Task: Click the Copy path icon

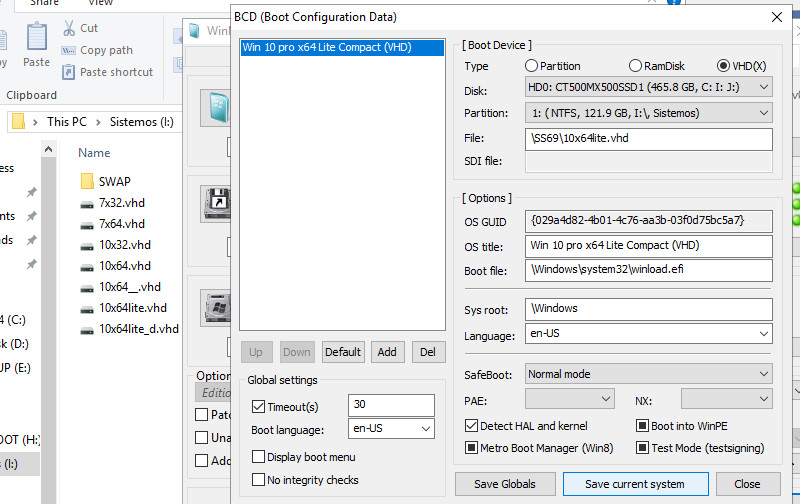Action: coord(68,50)
